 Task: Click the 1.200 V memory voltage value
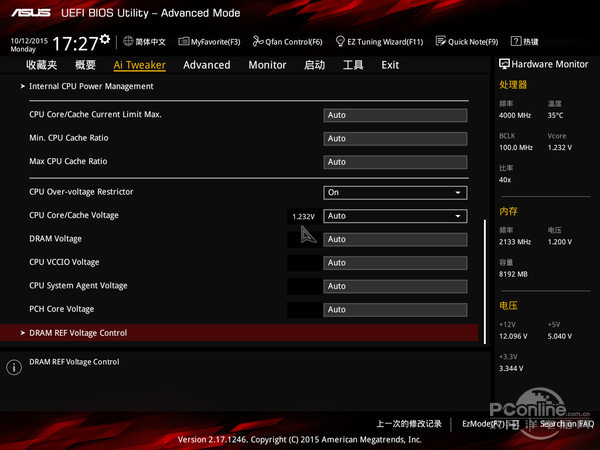(x=560, y=242)
